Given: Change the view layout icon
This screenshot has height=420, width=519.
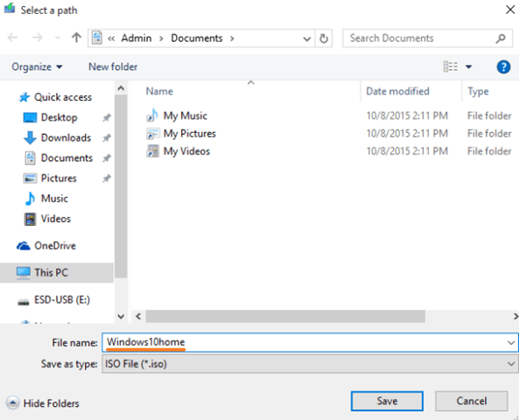Looking at the screenshot, I should (x=451, y=66).
